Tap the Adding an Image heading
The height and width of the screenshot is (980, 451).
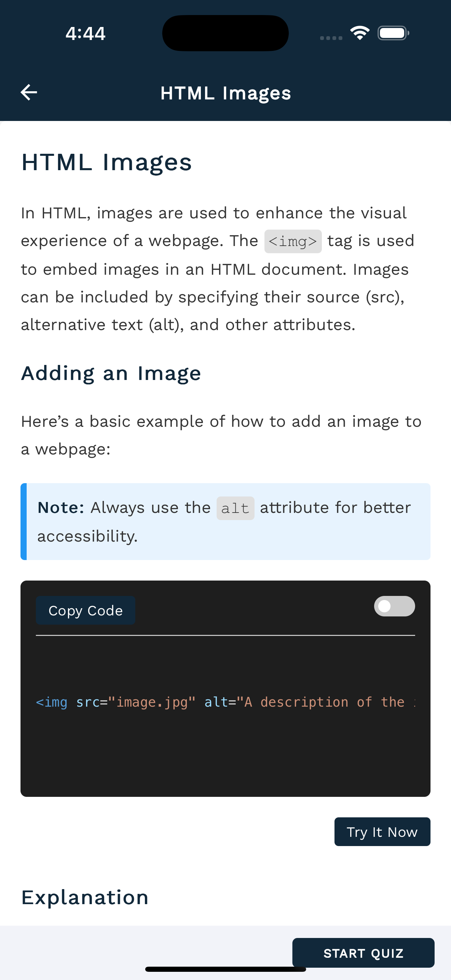point(111,373)
